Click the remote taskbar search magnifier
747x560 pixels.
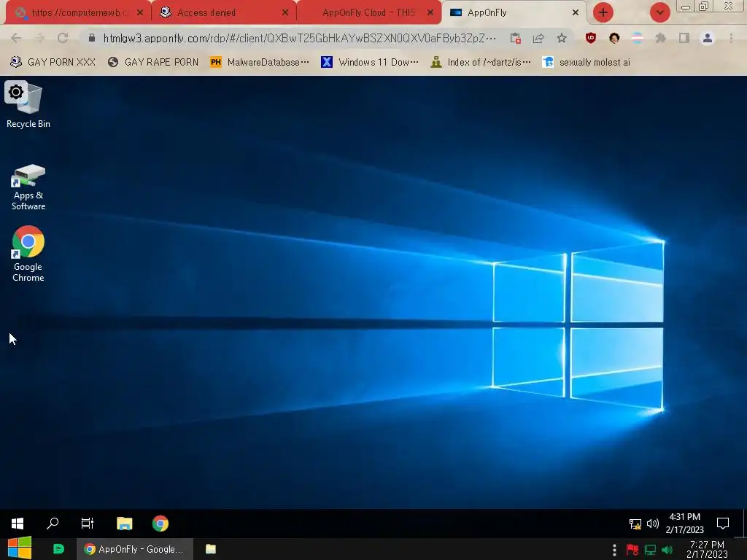(x=53, y=524)
